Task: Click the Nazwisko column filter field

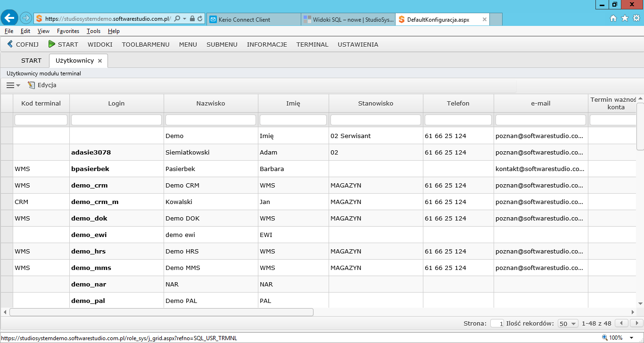Action: tap(211, 120)
